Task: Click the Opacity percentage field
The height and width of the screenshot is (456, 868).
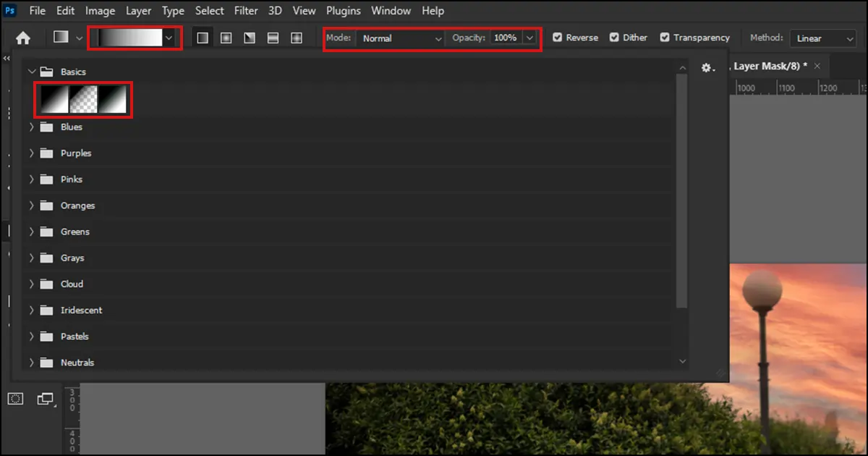Action: click(x=506, y=38)
